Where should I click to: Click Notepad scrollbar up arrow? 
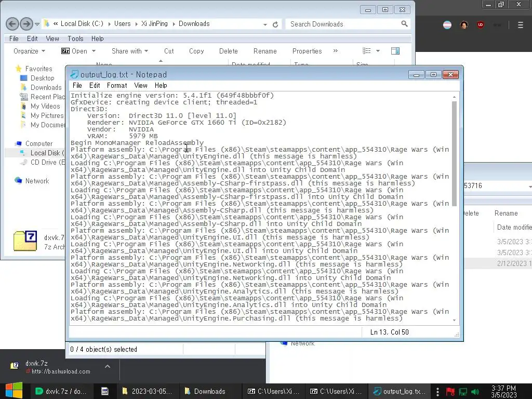coord(454,97)
